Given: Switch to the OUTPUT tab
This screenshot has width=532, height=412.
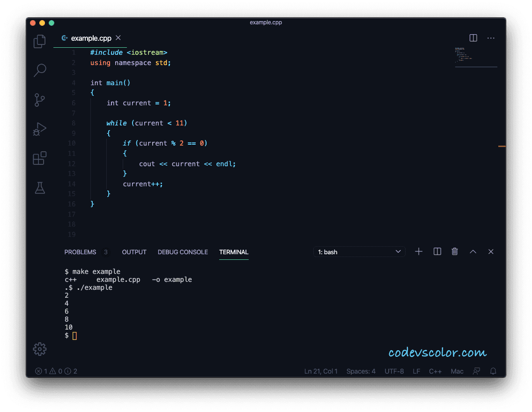Looking at the screenshot, I should pyautogui.click(x=134, y=252).
